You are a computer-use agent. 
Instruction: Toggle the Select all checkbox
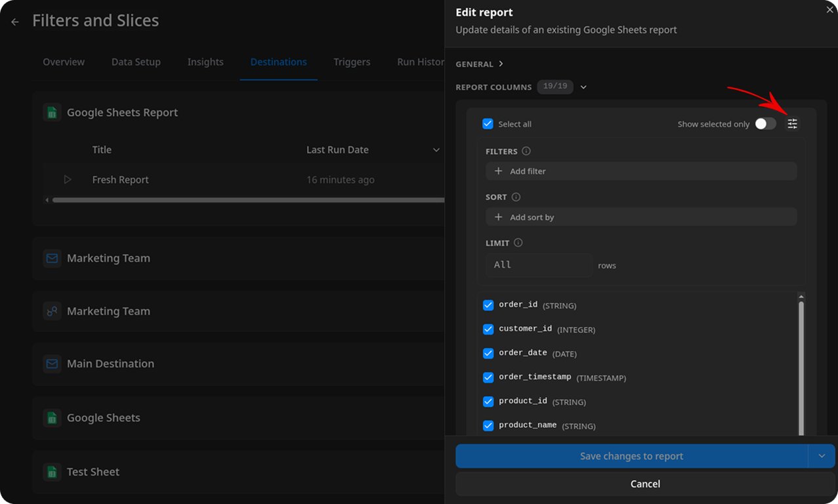(488, 124)
